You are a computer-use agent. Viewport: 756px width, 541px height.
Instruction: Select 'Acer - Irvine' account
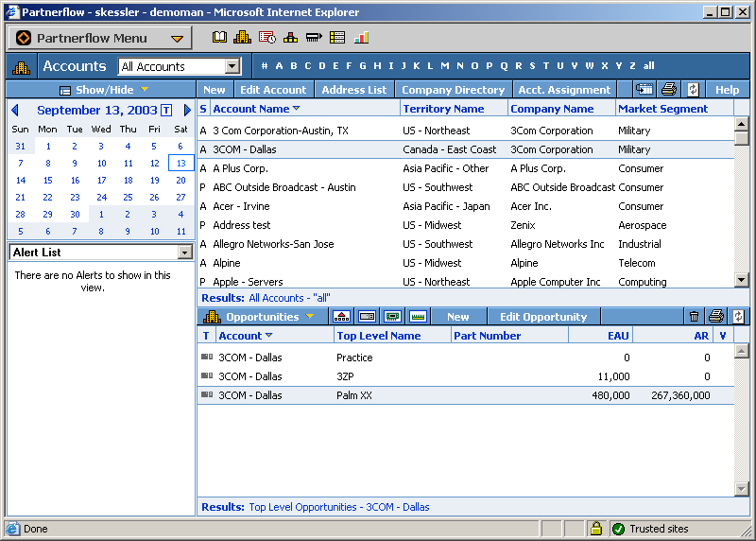pyautogui.click(x=466, y=206)
